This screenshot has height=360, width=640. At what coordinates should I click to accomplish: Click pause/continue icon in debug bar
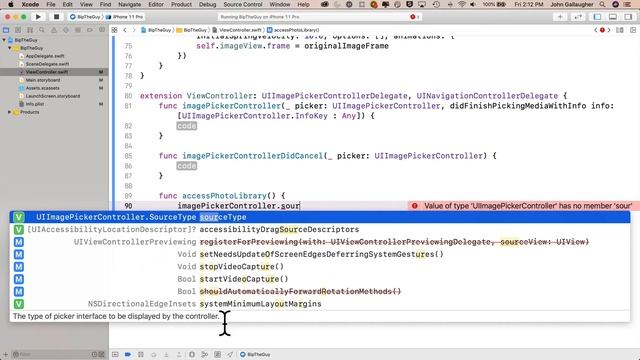[x=141, y=354]
